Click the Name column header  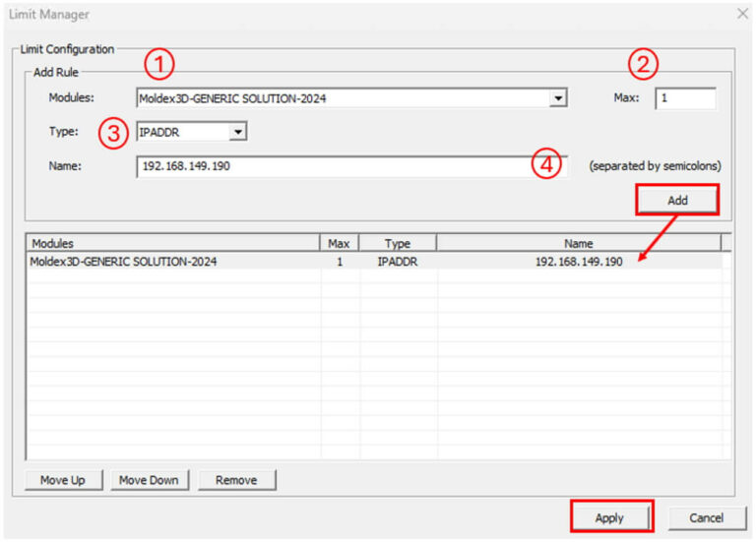pyautogui.click(x=578, y=243)
